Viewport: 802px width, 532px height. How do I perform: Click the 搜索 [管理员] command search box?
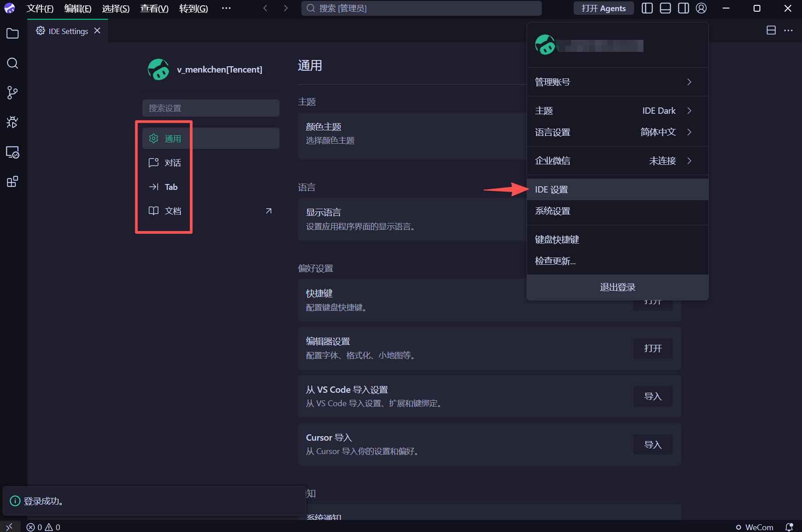coord(421,8)
